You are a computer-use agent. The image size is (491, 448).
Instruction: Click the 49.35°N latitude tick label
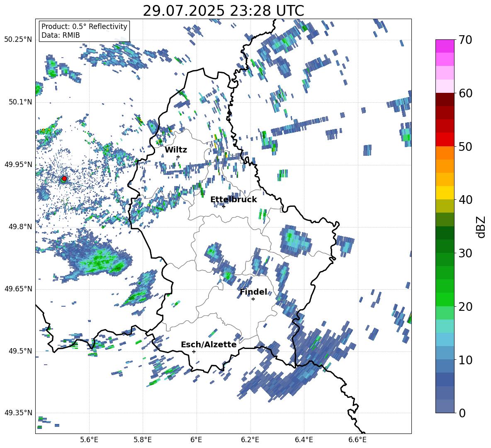coord(18,413)
